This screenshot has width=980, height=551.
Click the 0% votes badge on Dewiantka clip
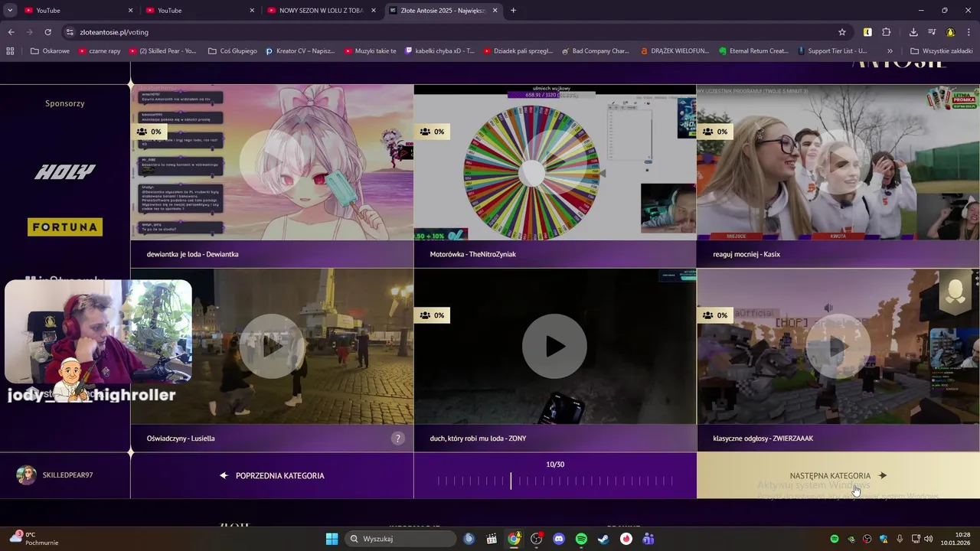coord(149,132)
